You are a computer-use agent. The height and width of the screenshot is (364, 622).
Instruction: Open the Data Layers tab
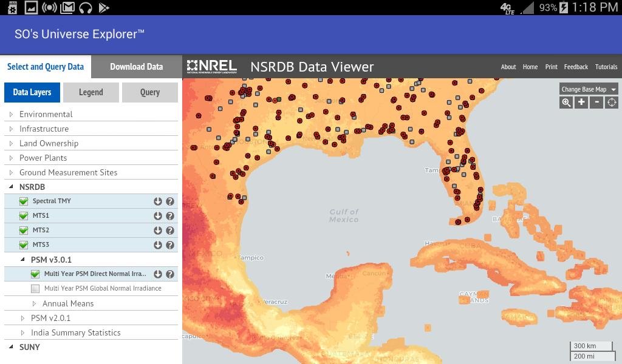(32, 92)
